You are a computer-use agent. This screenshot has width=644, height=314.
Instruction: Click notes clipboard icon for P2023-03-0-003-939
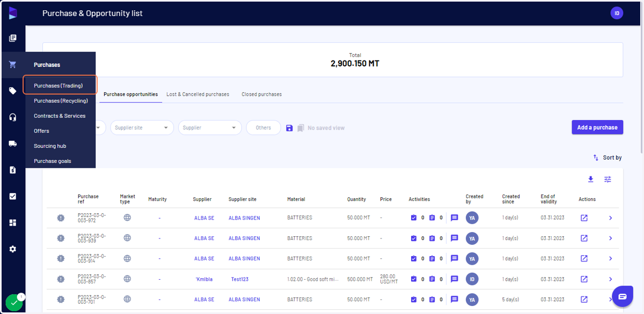[x=432, y=238]
